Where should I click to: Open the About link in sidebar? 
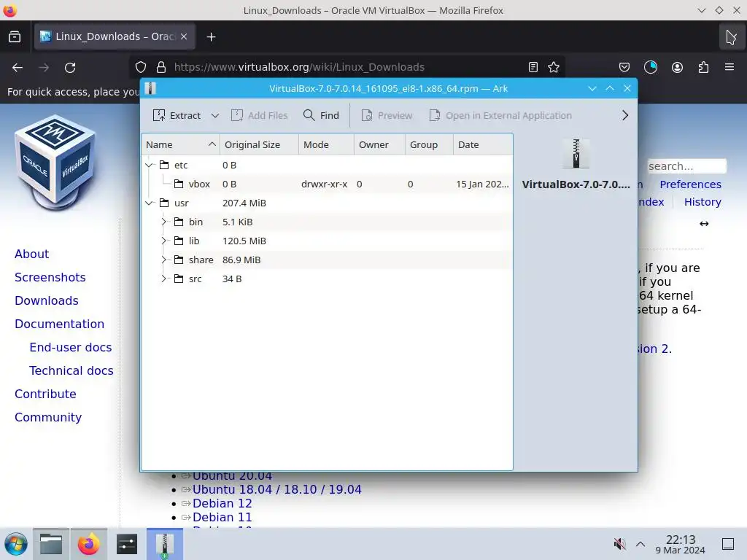32,254
